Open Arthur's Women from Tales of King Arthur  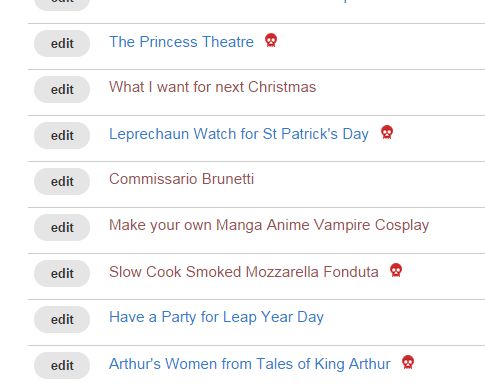pyautogui.click(x=250, y=364)
